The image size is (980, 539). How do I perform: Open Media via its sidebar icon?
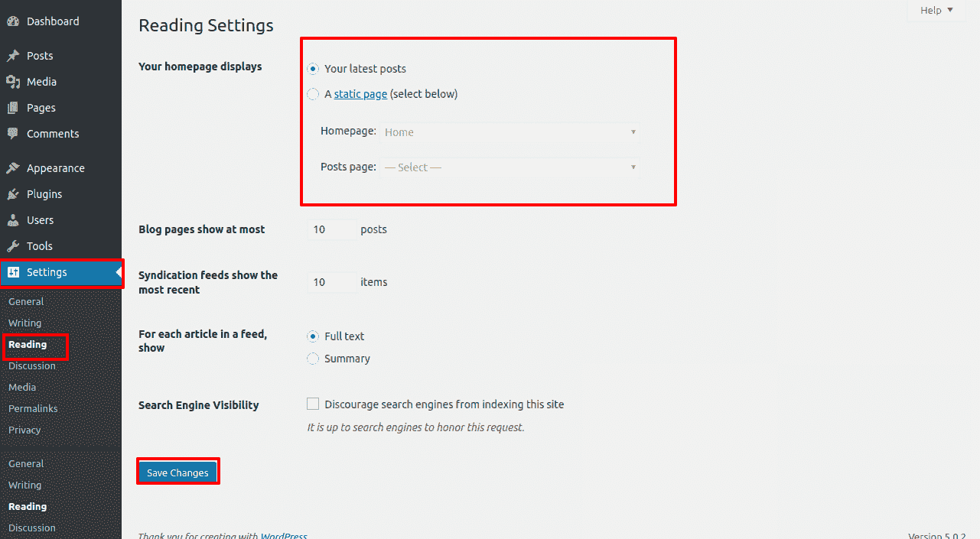coord(13,82)
